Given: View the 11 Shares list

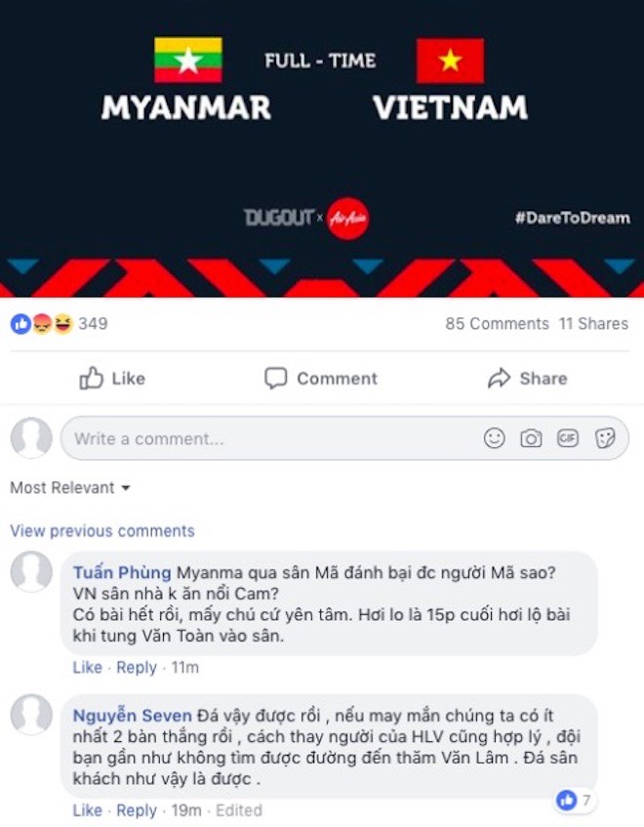Looking at the screenshot, I should point(593,323).
